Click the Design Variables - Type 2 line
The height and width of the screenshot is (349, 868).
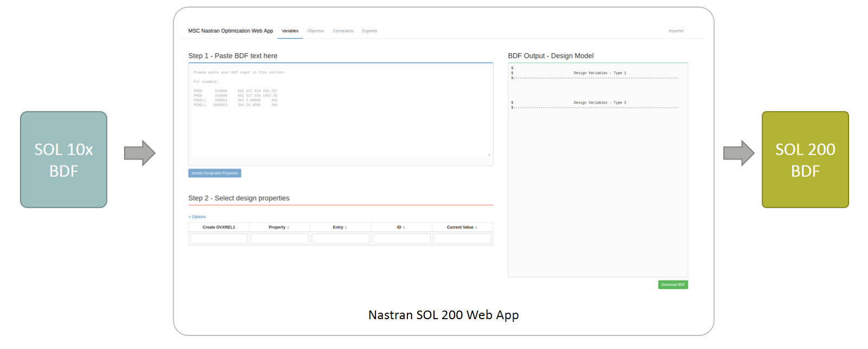599,103
